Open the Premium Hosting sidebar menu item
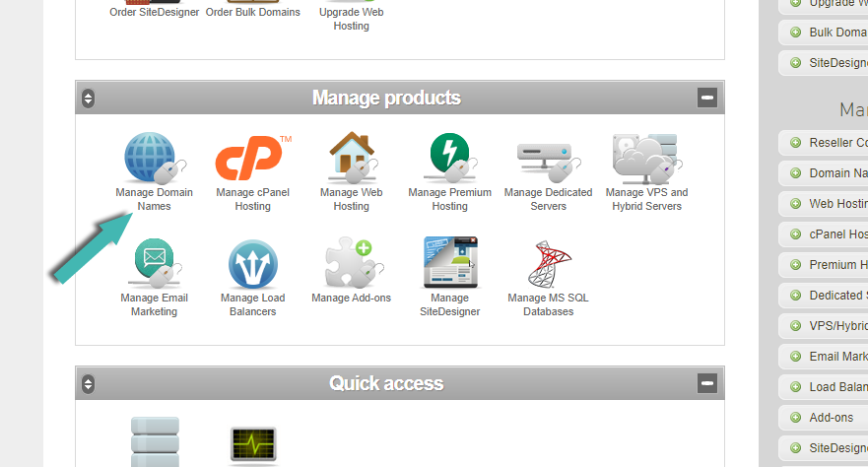 823,264
